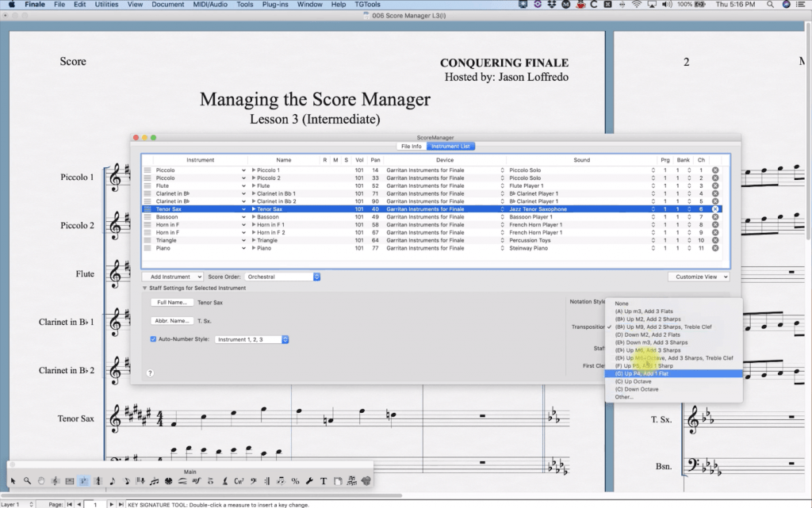Change device stepper for Flute row
This screenshot has height=508, width=812.
point(502,185)
